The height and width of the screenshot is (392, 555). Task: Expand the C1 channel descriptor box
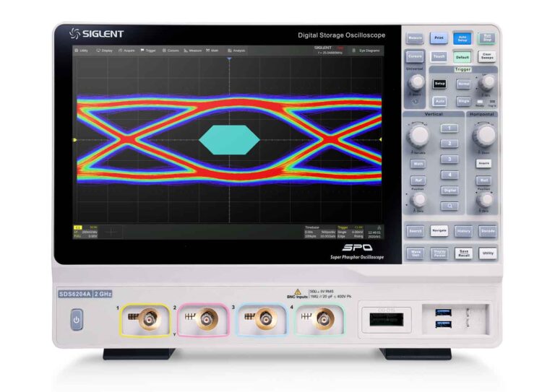[x=85, y=232]
